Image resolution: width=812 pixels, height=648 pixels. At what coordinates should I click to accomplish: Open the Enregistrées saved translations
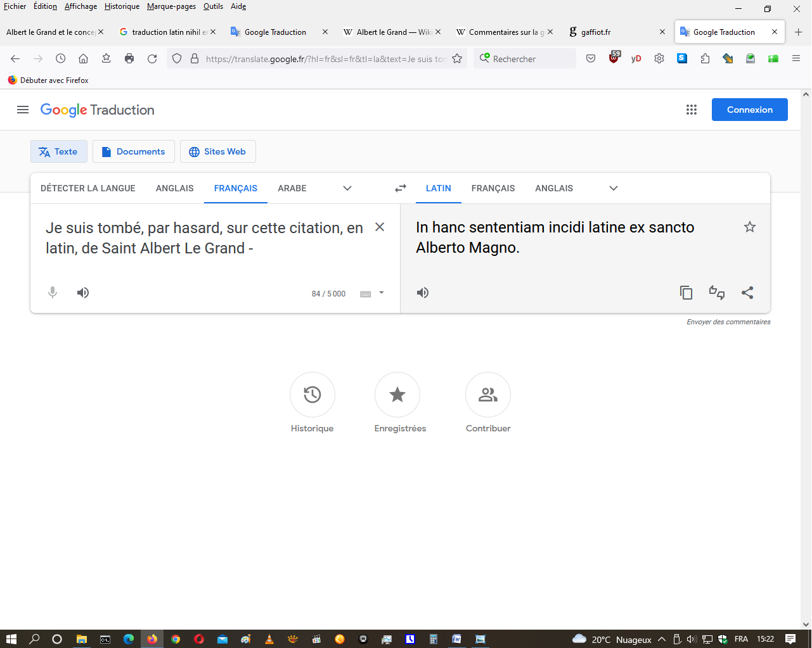point(397,395)
